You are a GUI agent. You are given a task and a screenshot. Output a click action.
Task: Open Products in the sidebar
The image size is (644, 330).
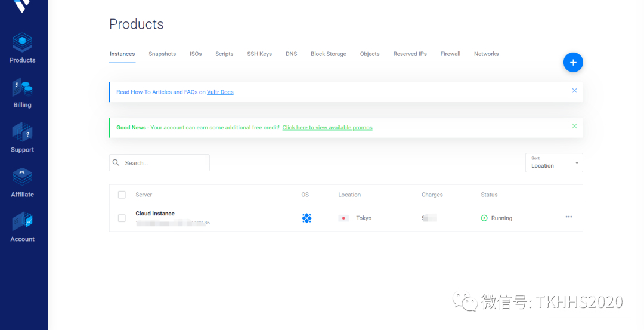tap(22, 48)
